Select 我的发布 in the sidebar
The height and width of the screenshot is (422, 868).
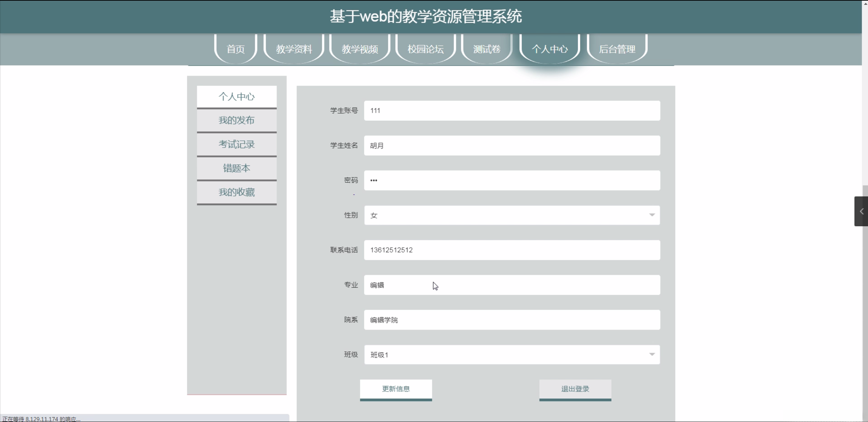pyautogui.click(x=237, y=120)
